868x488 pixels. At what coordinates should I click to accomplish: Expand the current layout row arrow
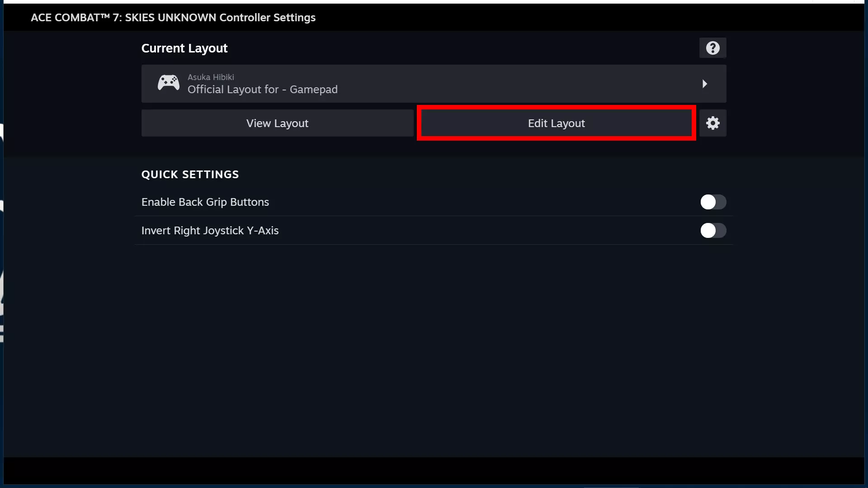704,84
